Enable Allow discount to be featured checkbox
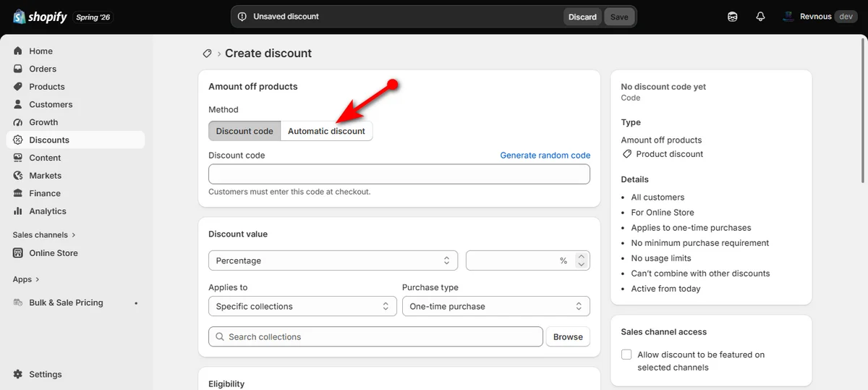The height and width of the screenshot is (390, 868). [626, 355]
